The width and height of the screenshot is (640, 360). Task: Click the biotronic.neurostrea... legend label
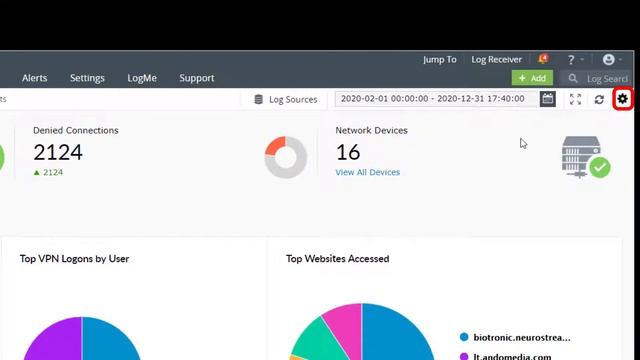click(x=522, y=338)
